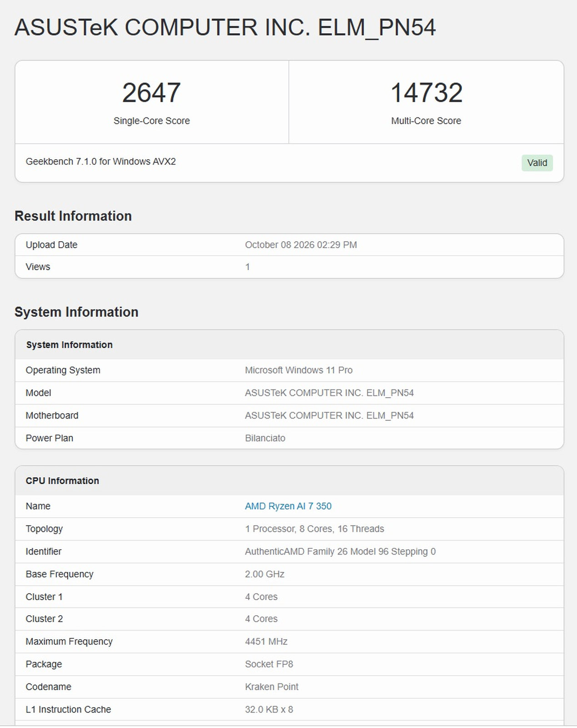Select the '2.00 GHz' base frequency value
Screen dimensions: 577x728
(265, 574)
